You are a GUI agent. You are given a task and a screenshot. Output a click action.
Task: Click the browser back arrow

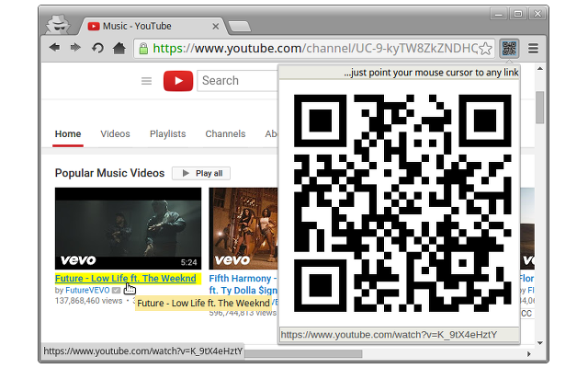(x=55, y=48)
